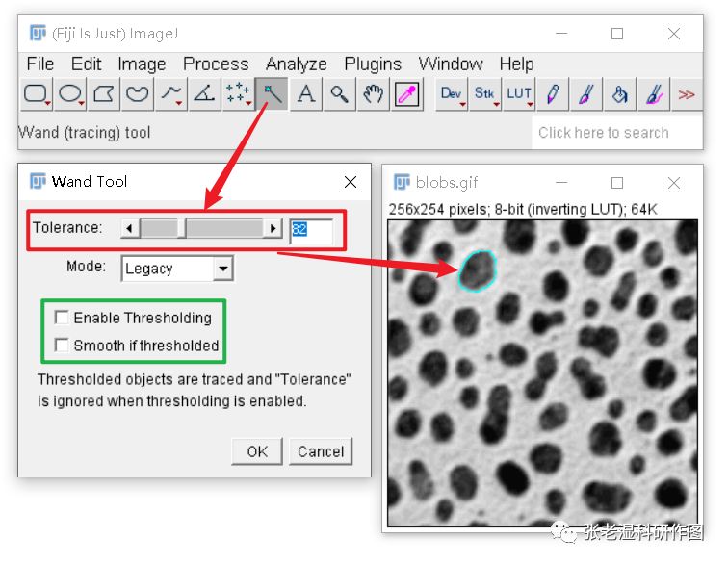Open the LUT dropdown tool menu
Screen dimensions: 728x564
[x=519, y=94]
